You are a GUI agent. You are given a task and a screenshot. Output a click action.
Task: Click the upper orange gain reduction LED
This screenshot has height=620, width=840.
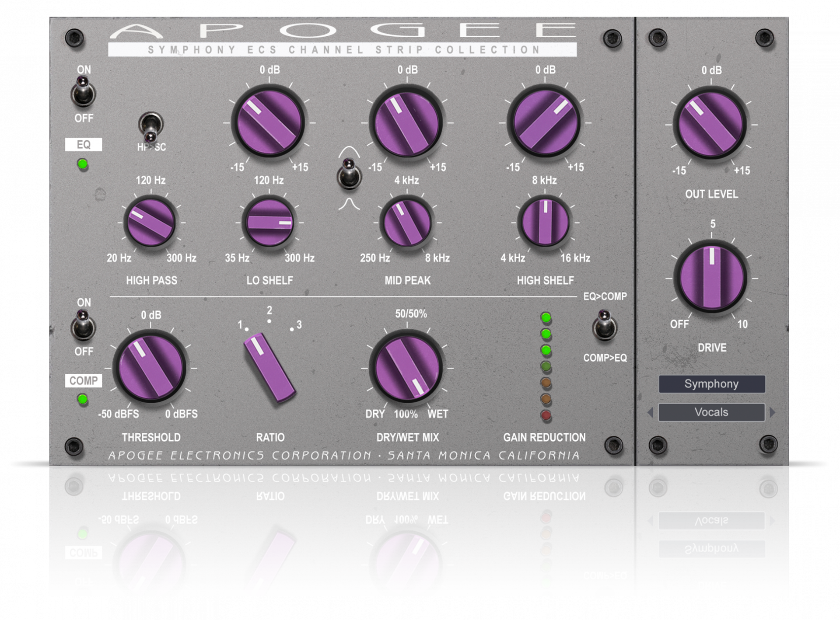(546, 383)
